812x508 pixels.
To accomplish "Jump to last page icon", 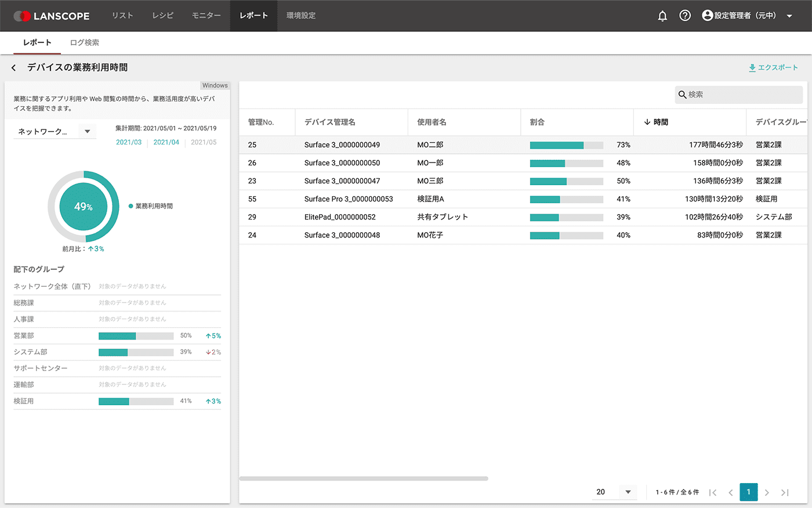I will click(x=785, y=492).
